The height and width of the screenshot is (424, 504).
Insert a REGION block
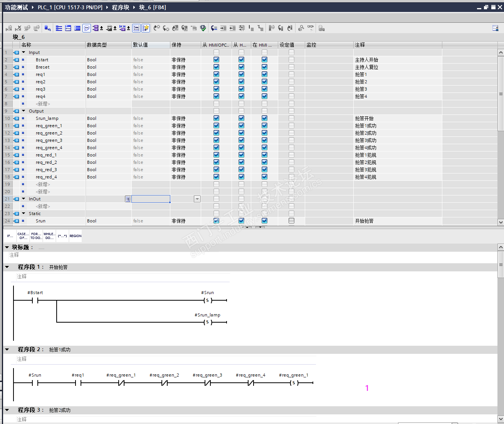[76, 236]
